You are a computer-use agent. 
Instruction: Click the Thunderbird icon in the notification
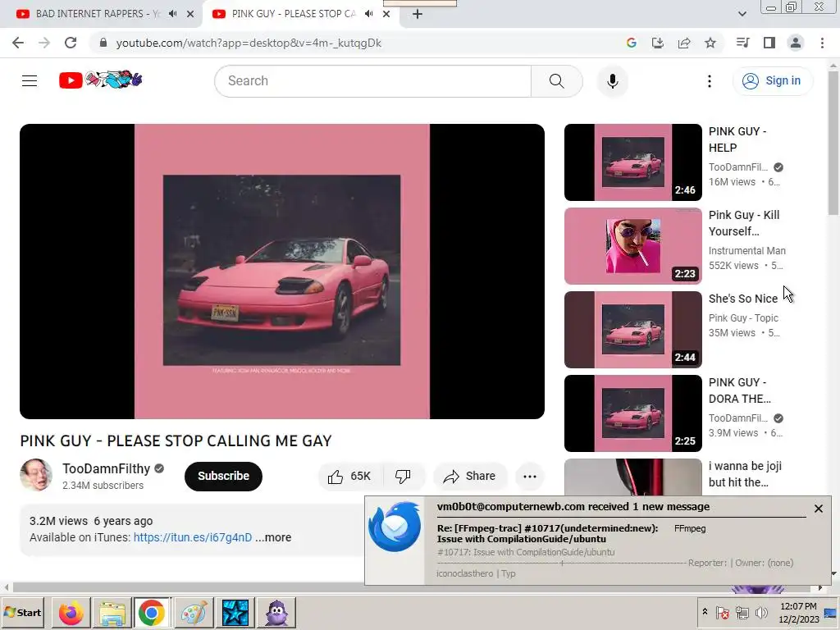click(x=395, y=527)
